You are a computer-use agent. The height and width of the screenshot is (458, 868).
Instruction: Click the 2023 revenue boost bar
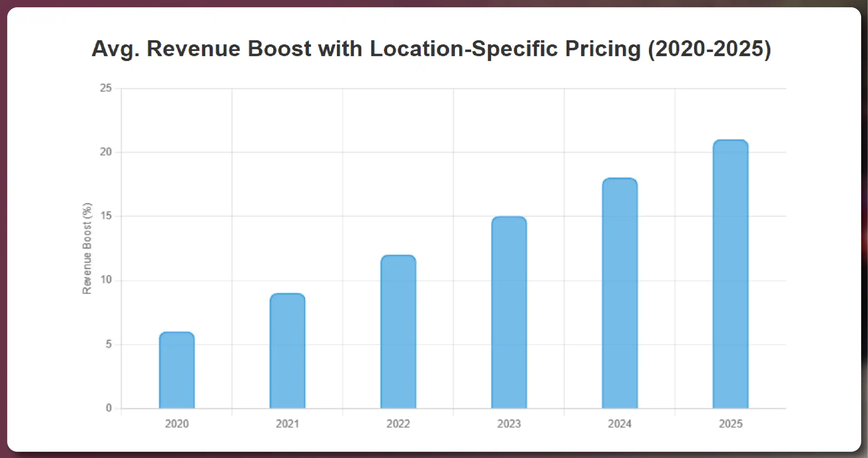tap(509, 312)
